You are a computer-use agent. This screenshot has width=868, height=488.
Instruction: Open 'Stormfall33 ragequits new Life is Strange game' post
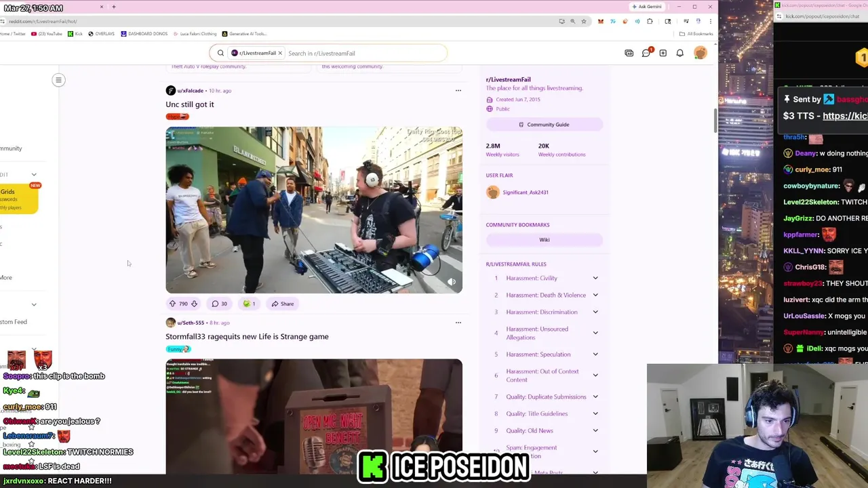tap(247, 336)
